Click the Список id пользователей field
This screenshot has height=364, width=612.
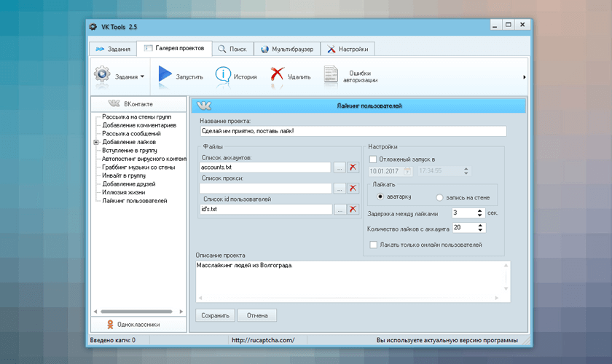coord(266,209)
